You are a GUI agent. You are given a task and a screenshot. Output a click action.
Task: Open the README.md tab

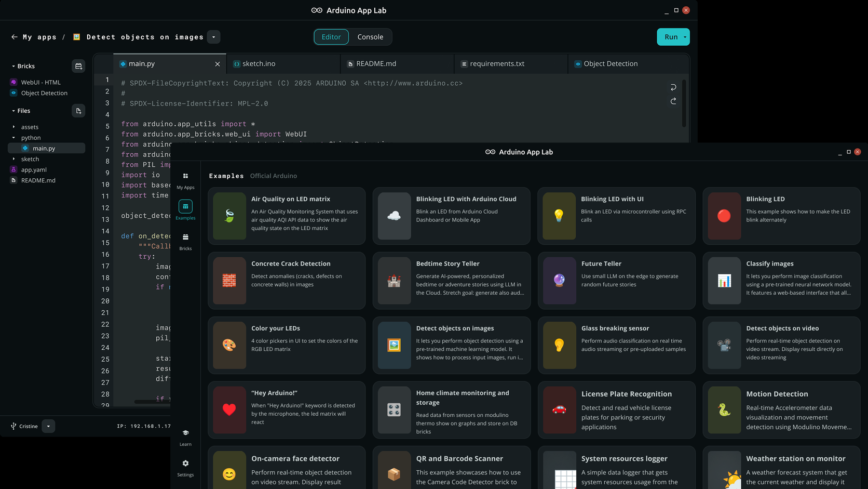click(x=397, y=64)
